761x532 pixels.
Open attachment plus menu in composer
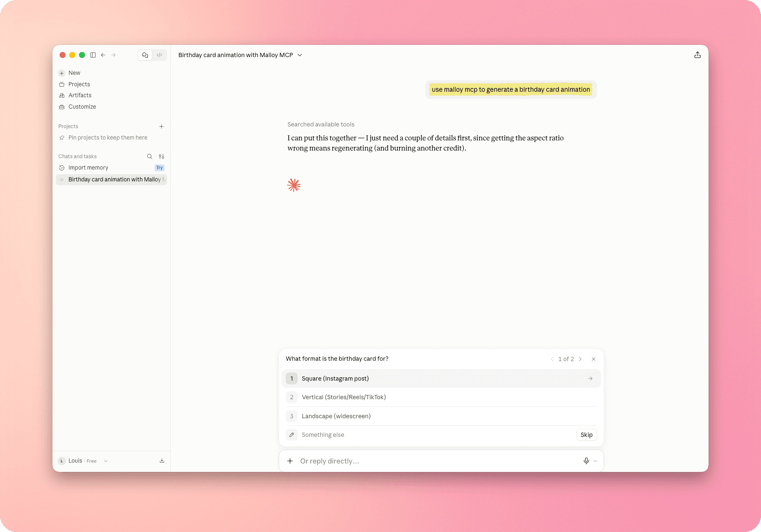[x=290, y=461]
